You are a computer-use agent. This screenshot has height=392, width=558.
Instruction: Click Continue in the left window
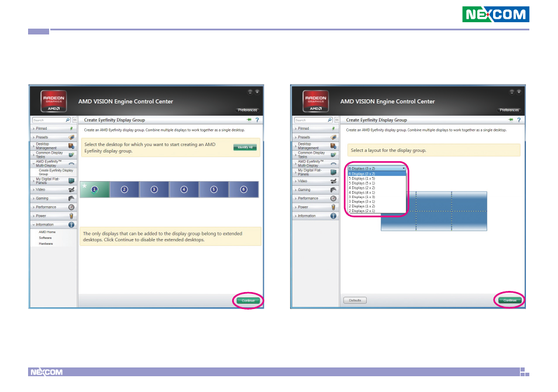click(248, 301)
